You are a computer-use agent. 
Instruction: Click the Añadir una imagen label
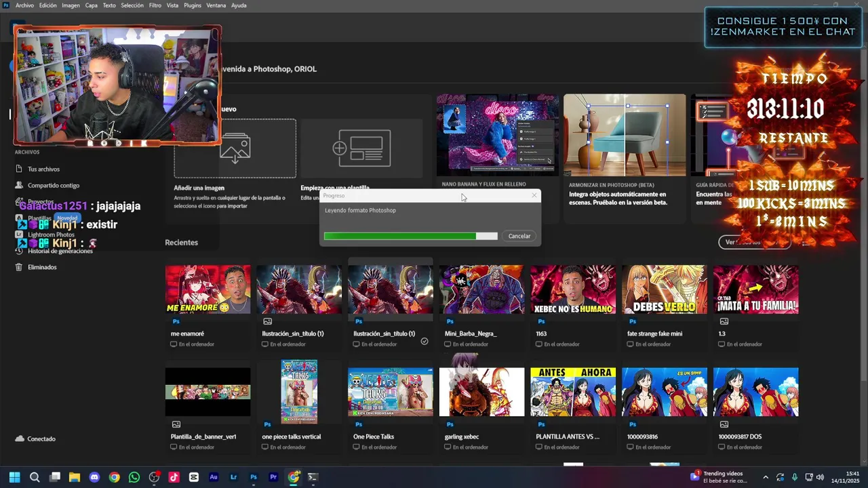199,188
